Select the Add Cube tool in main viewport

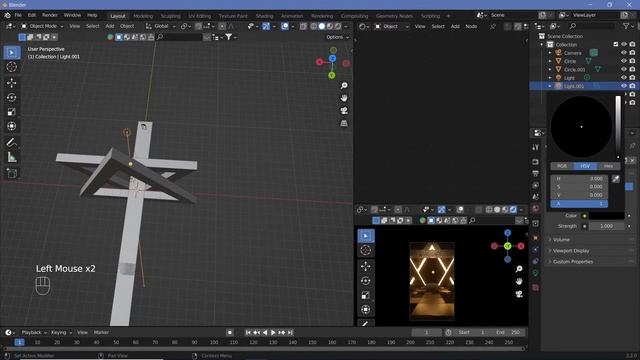[x=11, y=173]
